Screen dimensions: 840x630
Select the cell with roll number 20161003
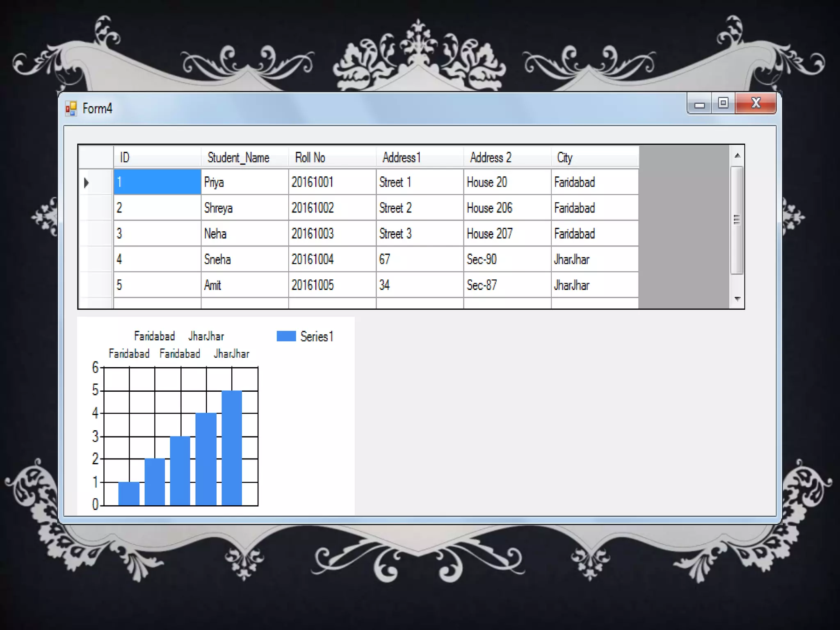(x=332, y=234)
